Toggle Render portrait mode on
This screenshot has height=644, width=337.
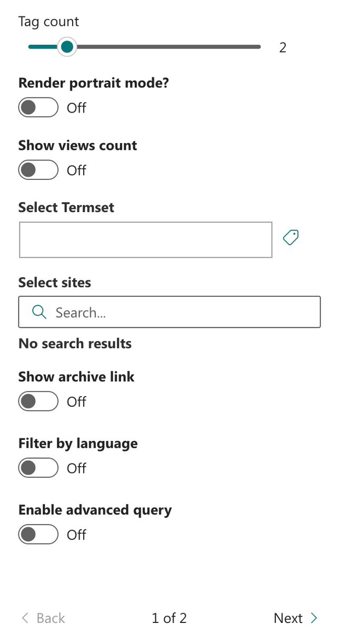[37, 107]
